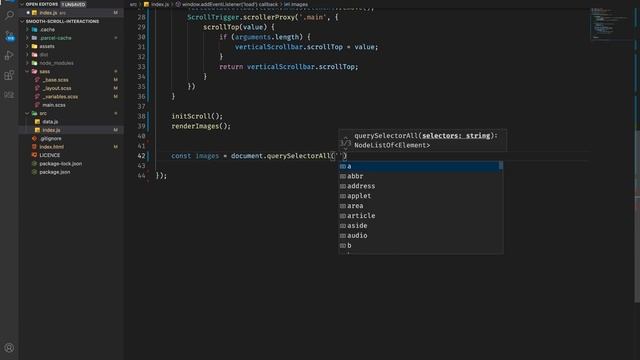Screen dimensions: 640x360
Task: Click the assets folder icon
Action: click(35, 46)
